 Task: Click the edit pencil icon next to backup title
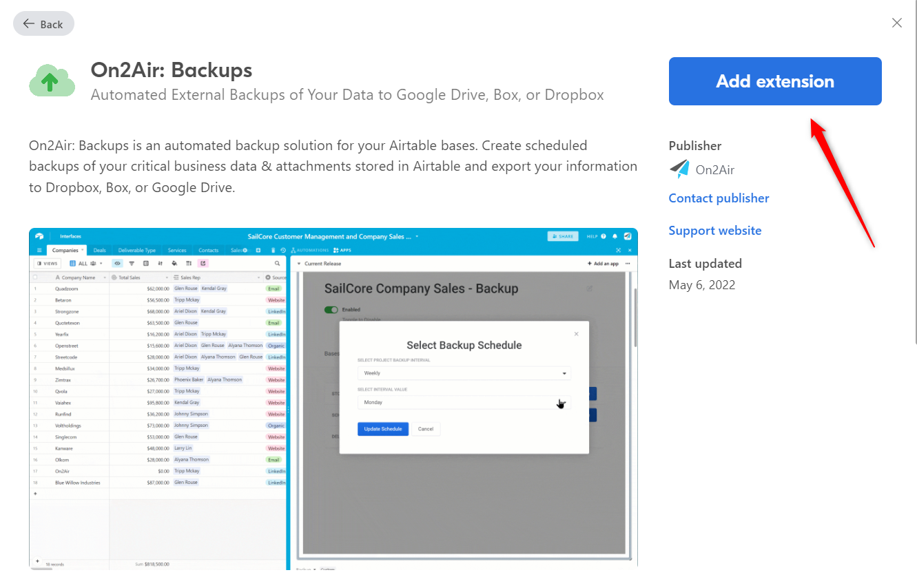589,288
